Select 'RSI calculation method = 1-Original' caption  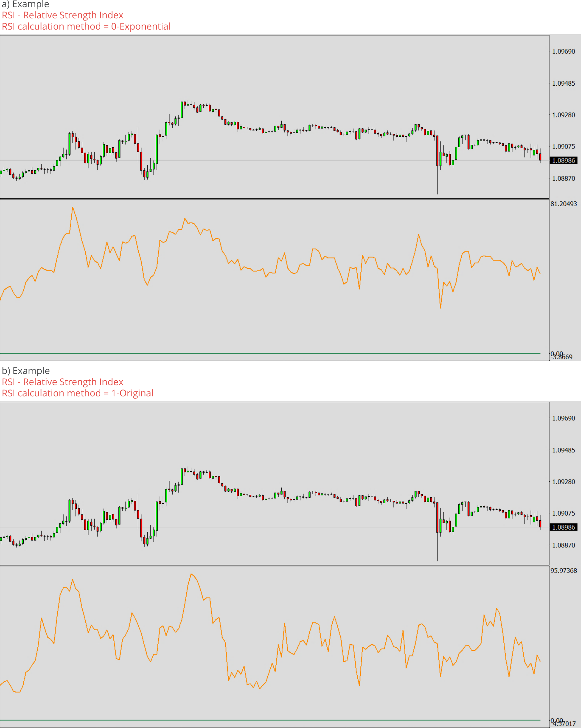[x=78, y=393]
